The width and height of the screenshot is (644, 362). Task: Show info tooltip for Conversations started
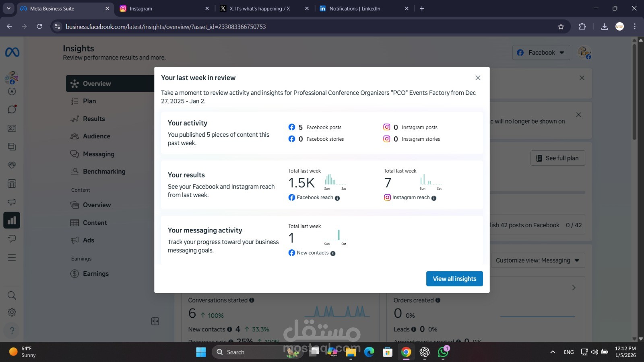pyautogui.click(x=252, y=300)
